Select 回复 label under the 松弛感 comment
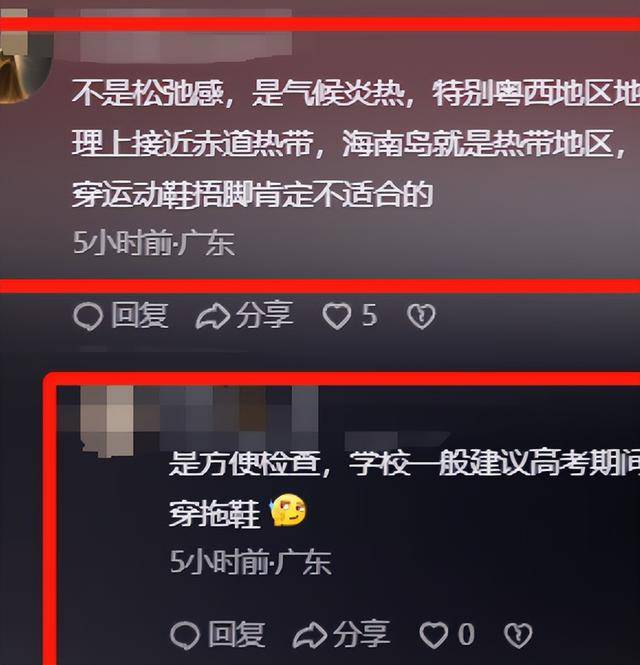 [140, 316]
